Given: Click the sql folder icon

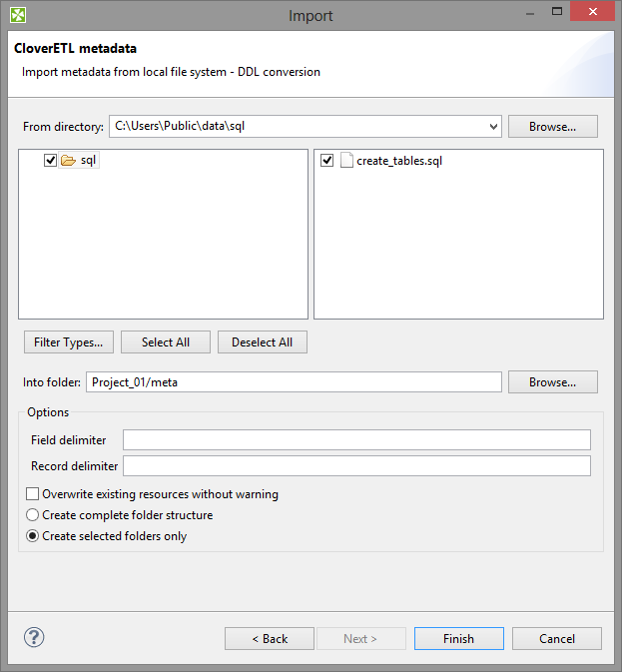Looking at the screenshot, I should point(68,161).
